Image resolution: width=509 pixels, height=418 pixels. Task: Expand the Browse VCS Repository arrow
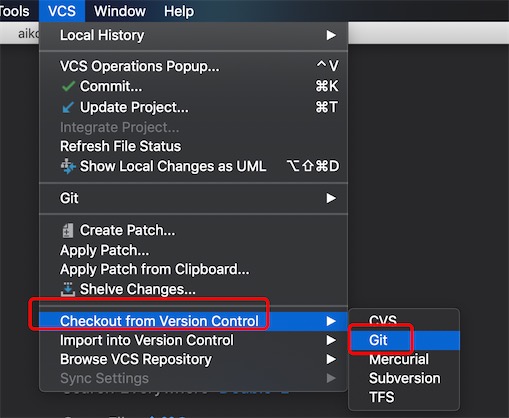(331, 359)
